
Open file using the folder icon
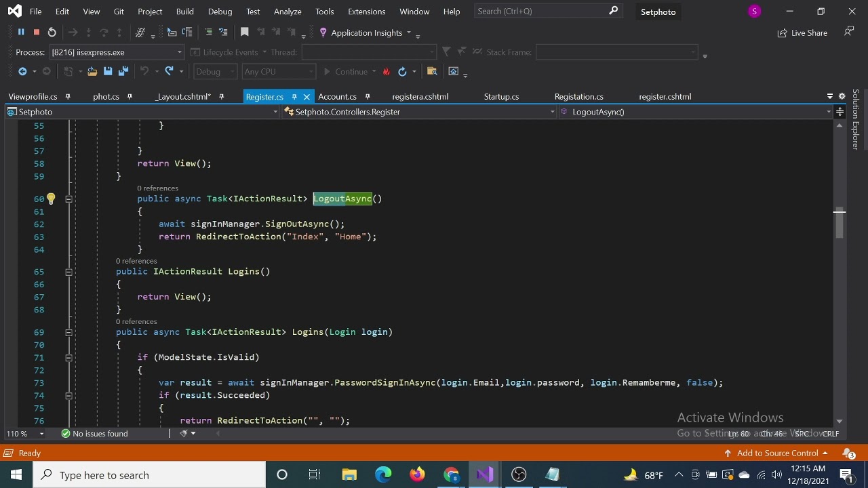[x=92, y=71]
